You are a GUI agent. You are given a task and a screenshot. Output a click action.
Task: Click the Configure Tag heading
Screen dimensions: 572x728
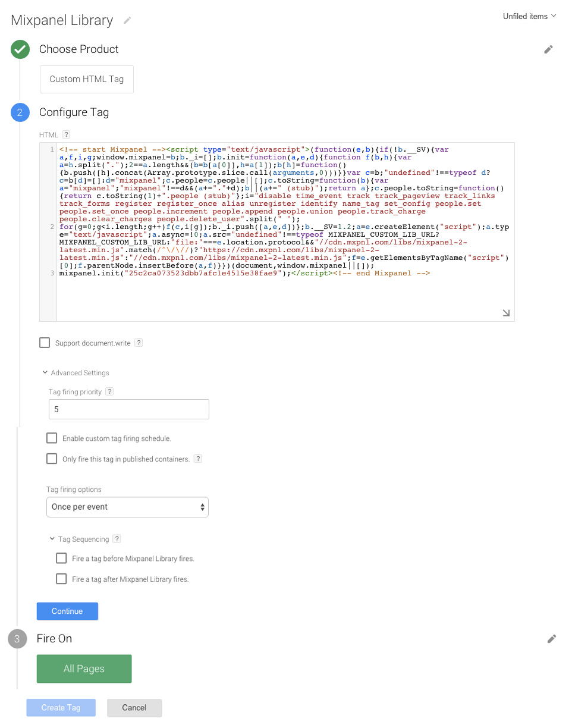coord(74,112)
